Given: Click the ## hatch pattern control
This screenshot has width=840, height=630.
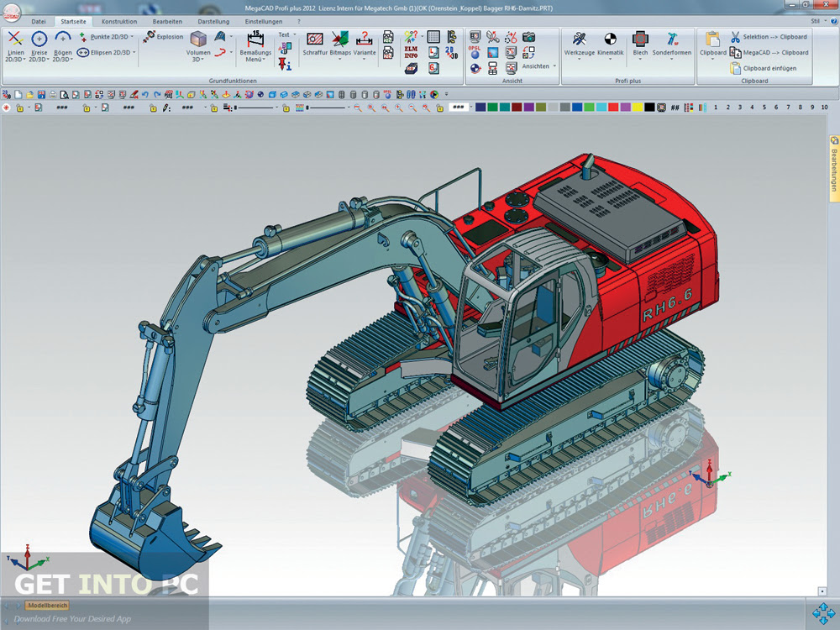Looking at the screenshot, I should coord(675,108).
